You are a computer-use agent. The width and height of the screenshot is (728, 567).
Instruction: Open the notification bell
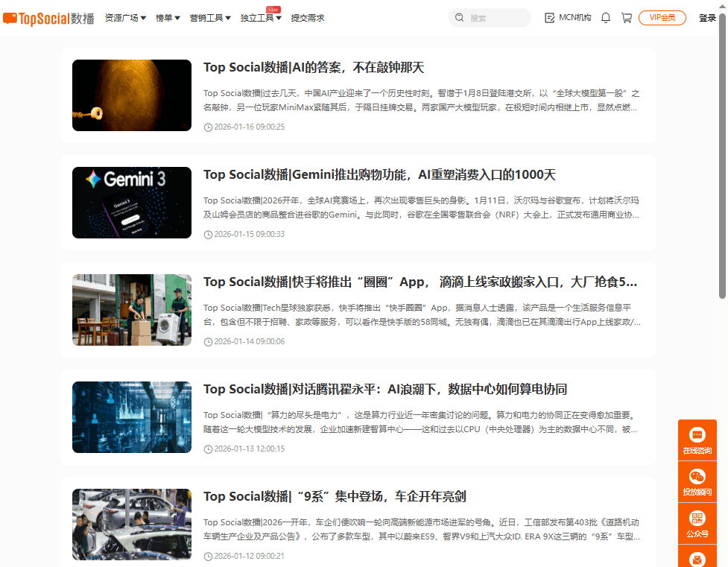(x=606, y=18)
